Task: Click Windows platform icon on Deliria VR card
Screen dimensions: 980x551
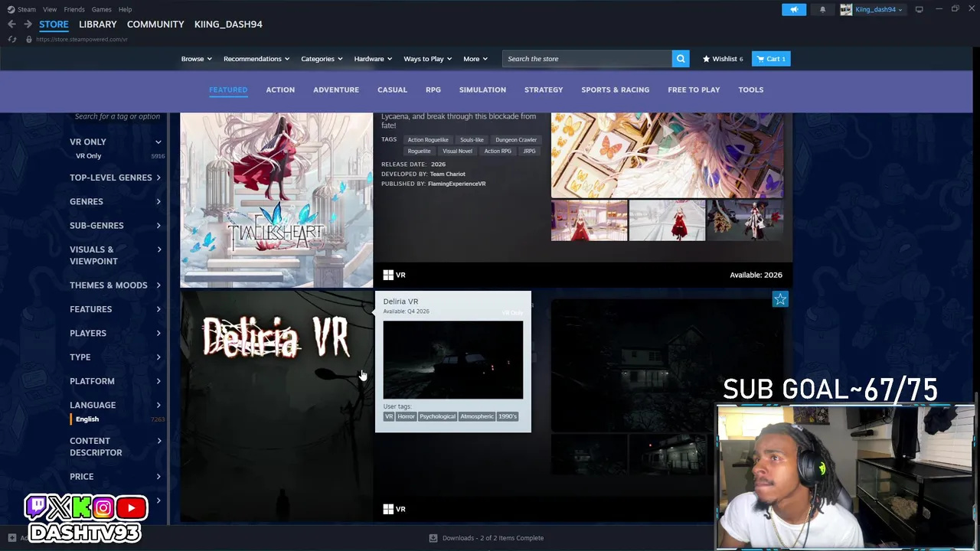Action: point(388,509)
